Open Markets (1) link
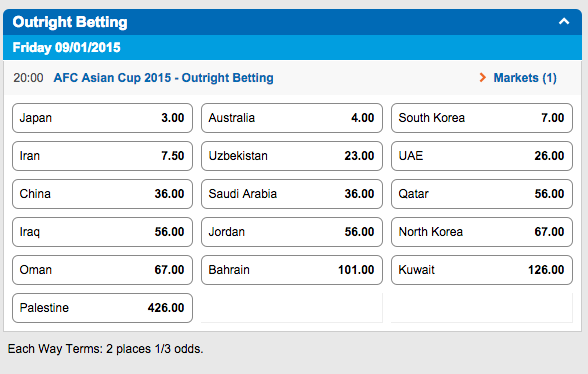 525,78
